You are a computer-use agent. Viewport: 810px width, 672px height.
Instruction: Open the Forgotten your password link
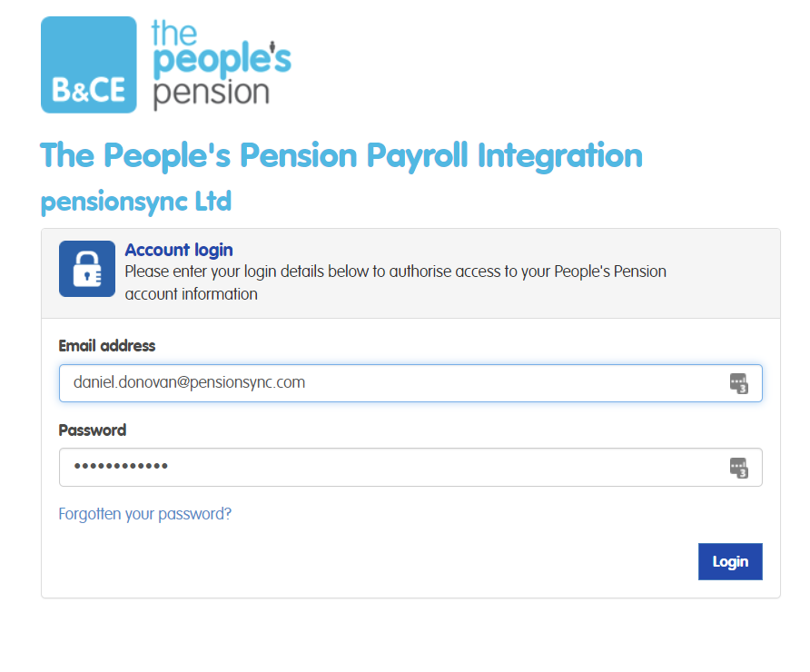click(x=145, y=514)
